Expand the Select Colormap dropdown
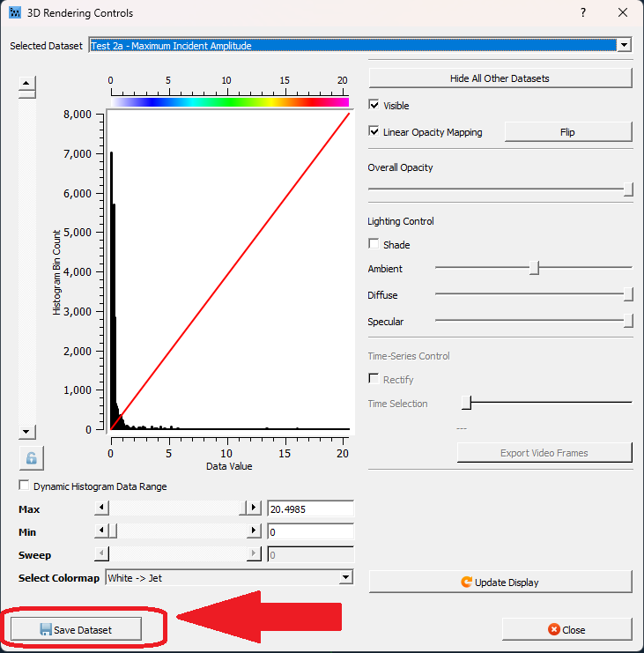This screenshot has width=644, height=653. [345, 578]
